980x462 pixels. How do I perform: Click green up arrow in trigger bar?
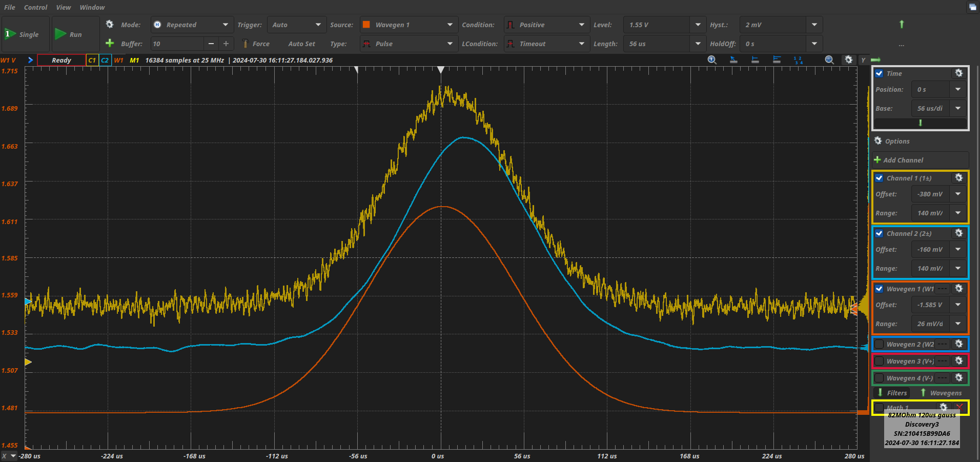(x=902, y=24)
